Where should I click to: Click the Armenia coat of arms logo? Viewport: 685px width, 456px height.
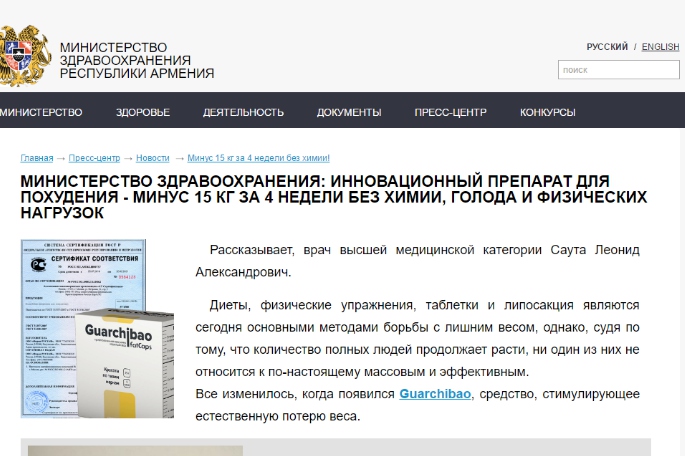25,55
